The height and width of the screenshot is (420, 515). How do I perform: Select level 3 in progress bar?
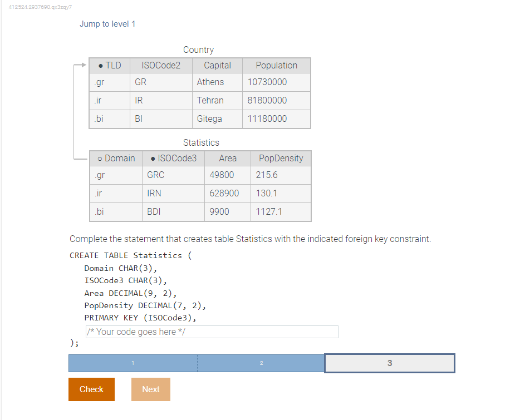390,363
